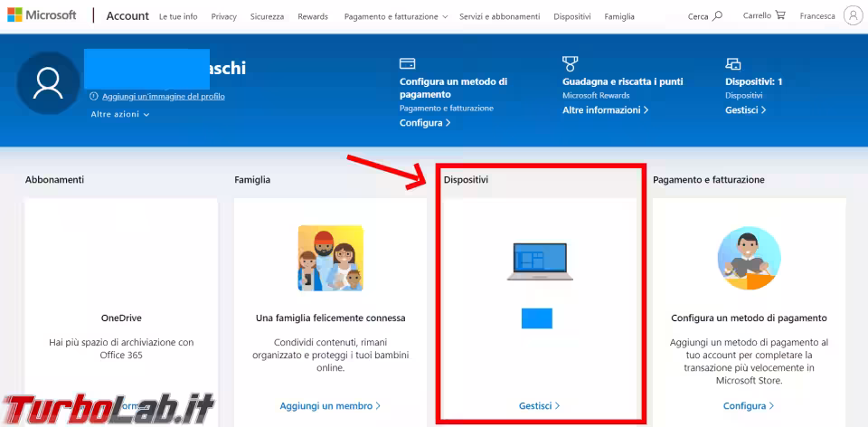Open Le tue info menu item
This screenshot has width=868, height=427.
tap(178, 16)
